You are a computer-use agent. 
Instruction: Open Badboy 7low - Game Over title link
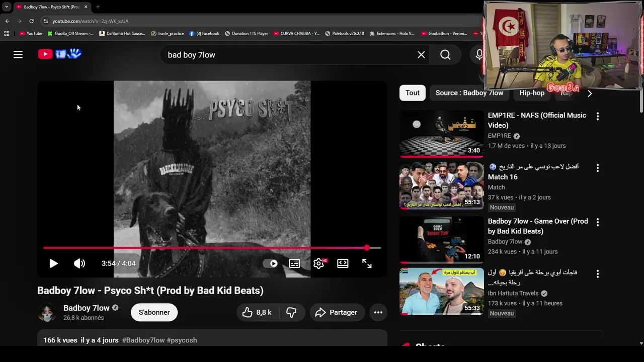pos(538,226)
